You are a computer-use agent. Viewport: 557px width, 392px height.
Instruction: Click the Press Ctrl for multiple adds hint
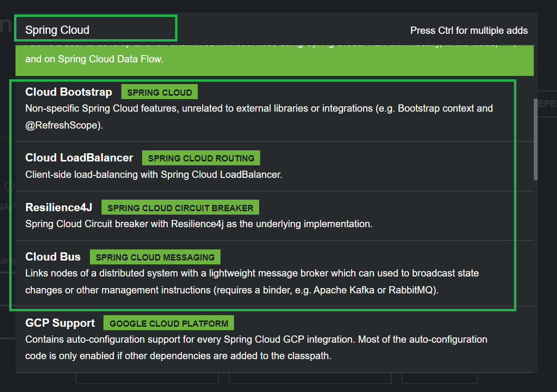click(x=469, y=30)
